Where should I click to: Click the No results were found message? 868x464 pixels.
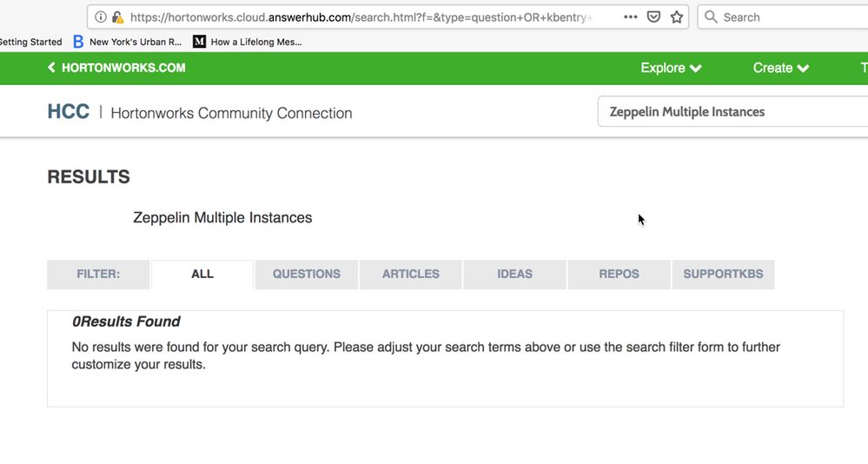[x=426, y=355]
